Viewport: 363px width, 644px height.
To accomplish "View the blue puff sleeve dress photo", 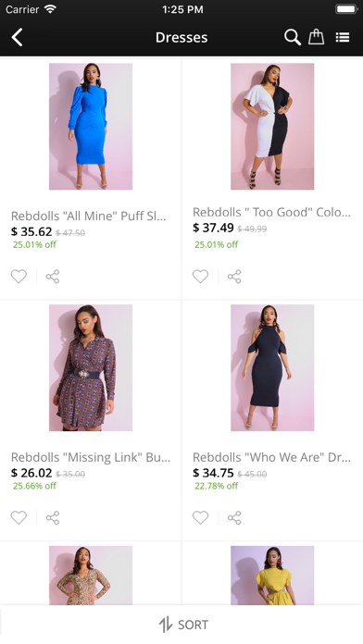I will coord(91,127).
